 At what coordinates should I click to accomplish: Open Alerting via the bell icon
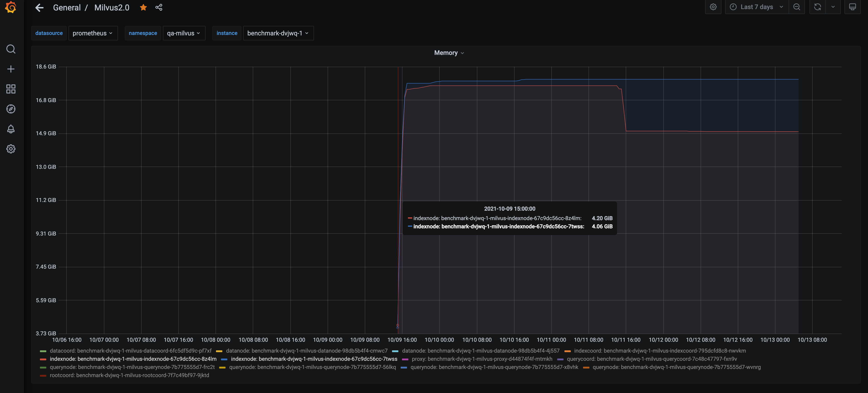point(11,129)
